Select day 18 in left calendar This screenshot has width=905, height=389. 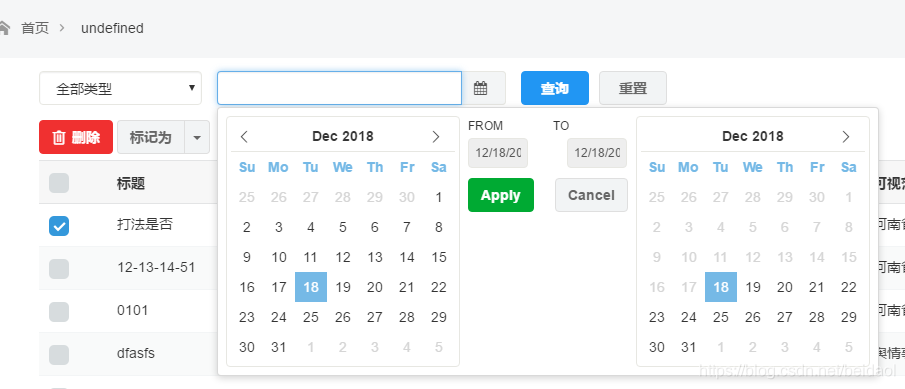[311, 287]
